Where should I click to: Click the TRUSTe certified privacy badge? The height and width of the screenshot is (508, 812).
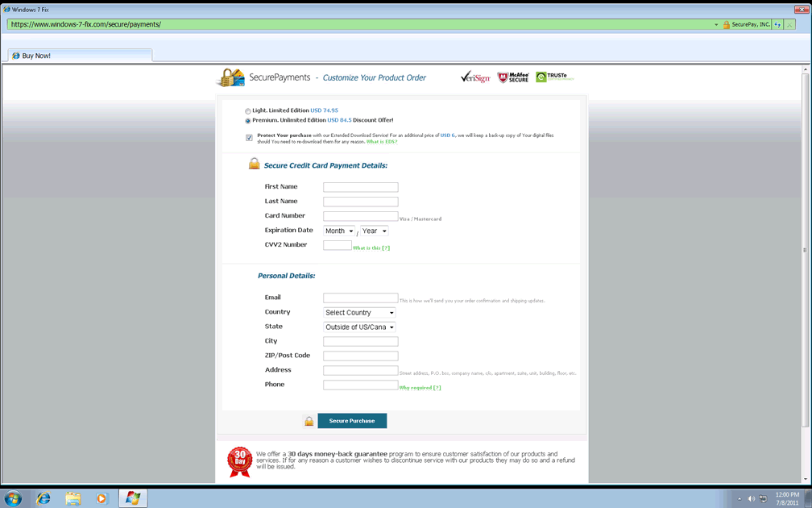(555, 77)
